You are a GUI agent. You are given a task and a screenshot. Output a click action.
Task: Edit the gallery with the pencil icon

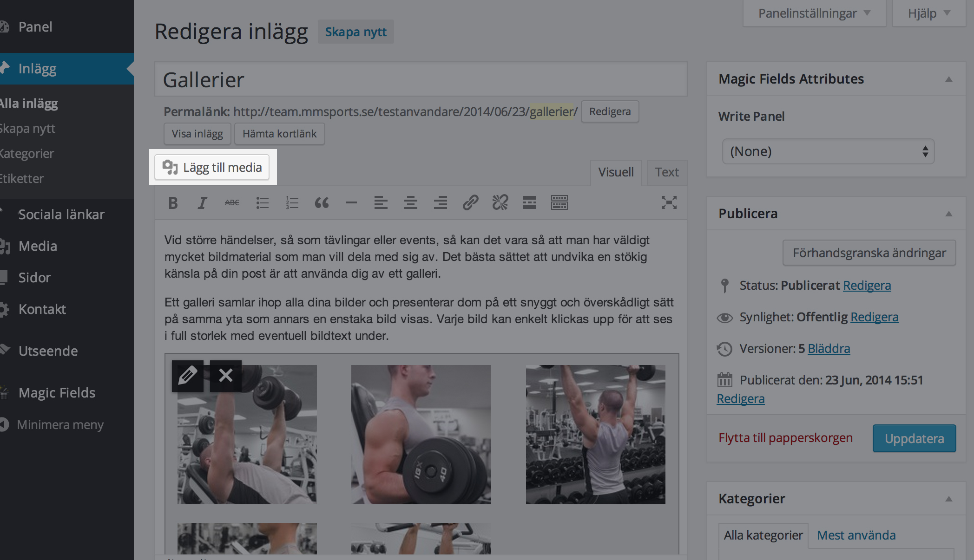click(188, 376)
